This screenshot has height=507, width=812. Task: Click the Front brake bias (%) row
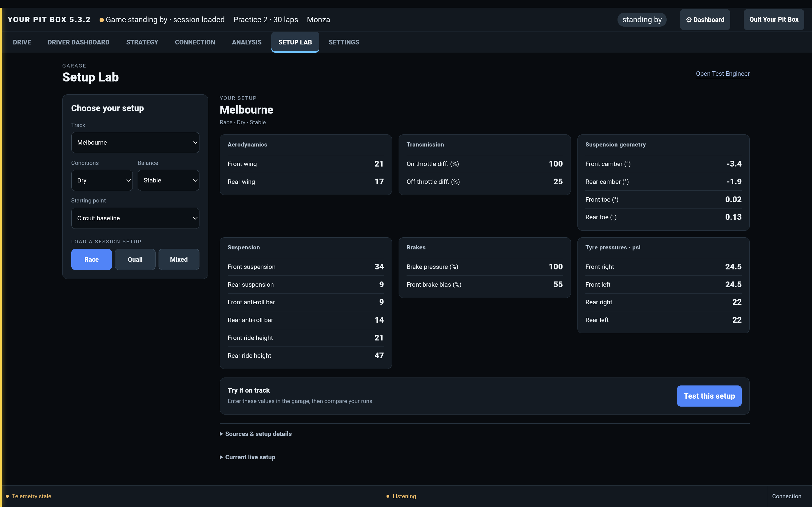484,285
